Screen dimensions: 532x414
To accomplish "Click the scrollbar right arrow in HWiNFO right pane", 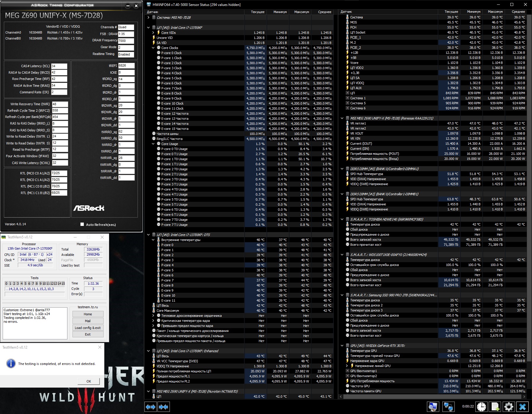I will point(524,396).
